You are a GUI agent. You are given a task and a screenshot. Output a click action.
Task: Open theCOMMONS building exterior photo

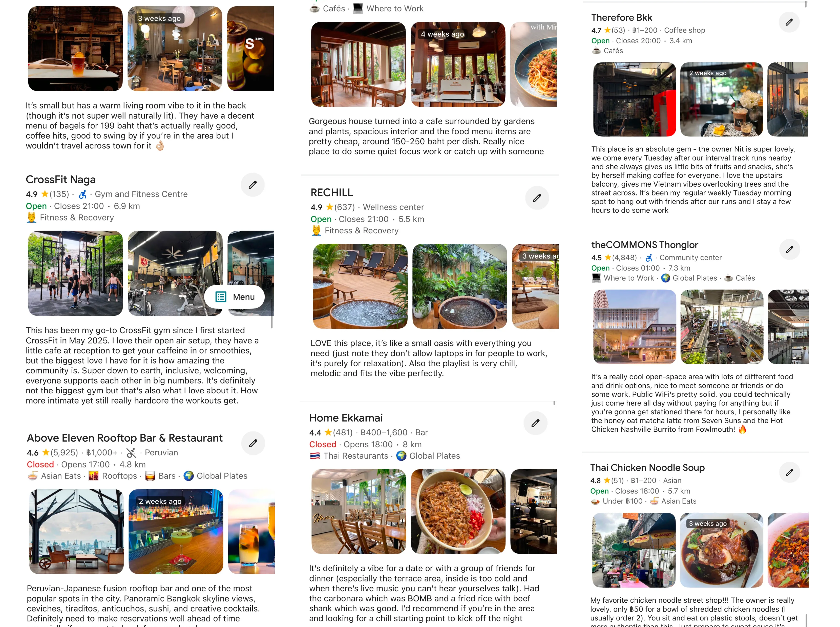tap(635, 327)
